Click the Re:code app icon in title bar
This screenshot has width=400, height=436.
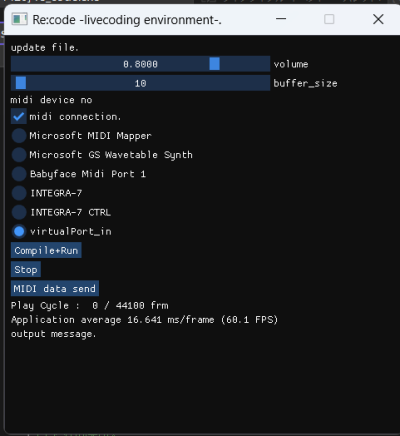pos(19,19)
